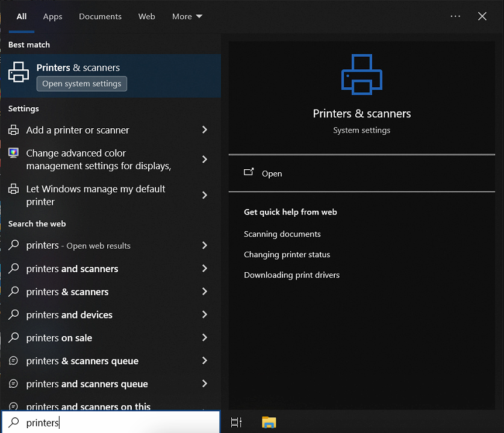Close the search panel

coord(482,16)
